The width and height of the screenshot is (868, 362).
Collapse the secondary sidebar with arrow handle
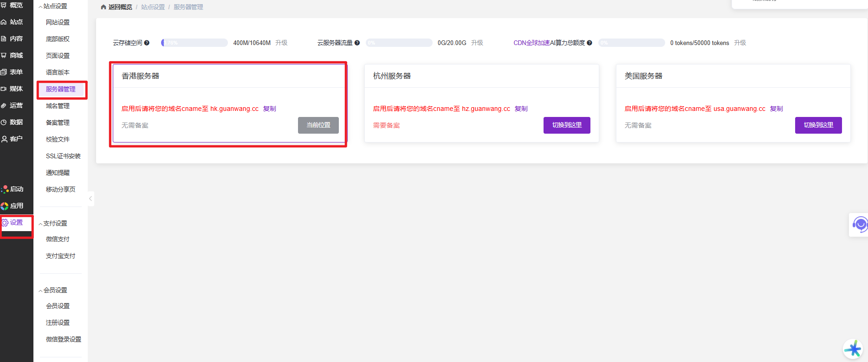pyautogui.click(x=91, y=199)
